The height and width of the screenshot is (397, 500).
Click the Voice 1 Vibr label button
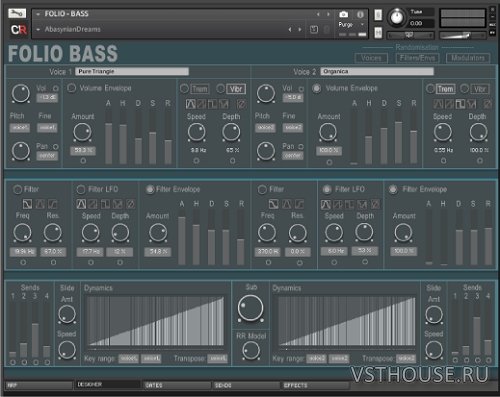236,89
